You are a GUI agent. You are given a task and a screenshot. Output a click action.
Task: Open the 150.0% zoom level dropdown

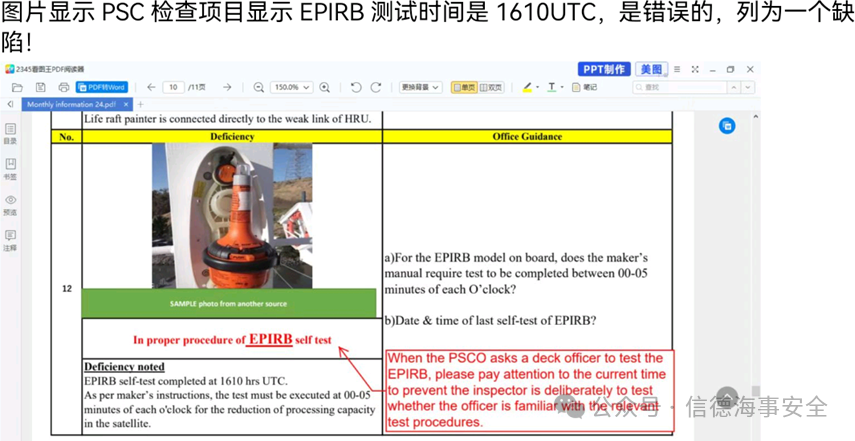point(291,87)
